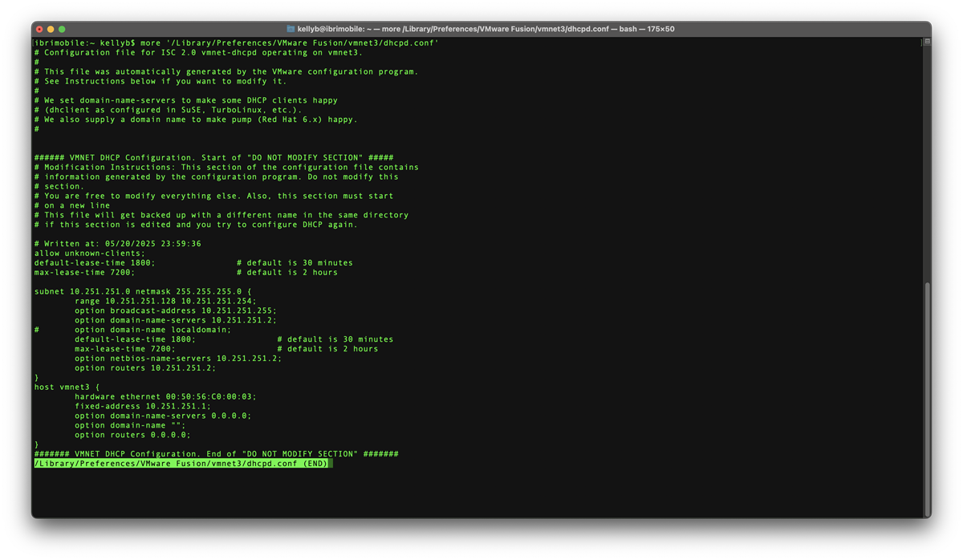Click the Start of "DO NOT MODIFY SECTION" header
Viewport: 963px width, 560px height.
tap(214, 158)
